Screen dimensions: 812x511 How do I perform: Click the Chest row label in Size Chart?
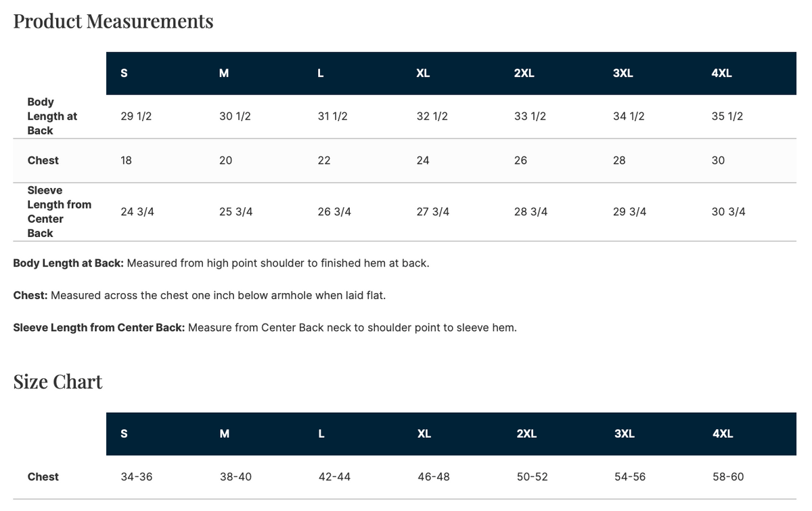click(x=43, y=476)
